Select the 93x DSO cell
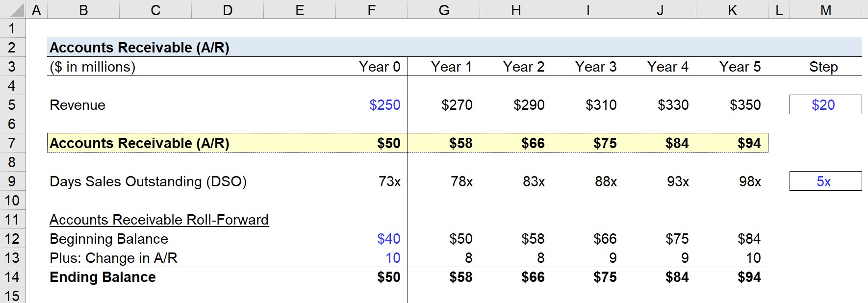868x303 pixels. (x=660, y=181)
